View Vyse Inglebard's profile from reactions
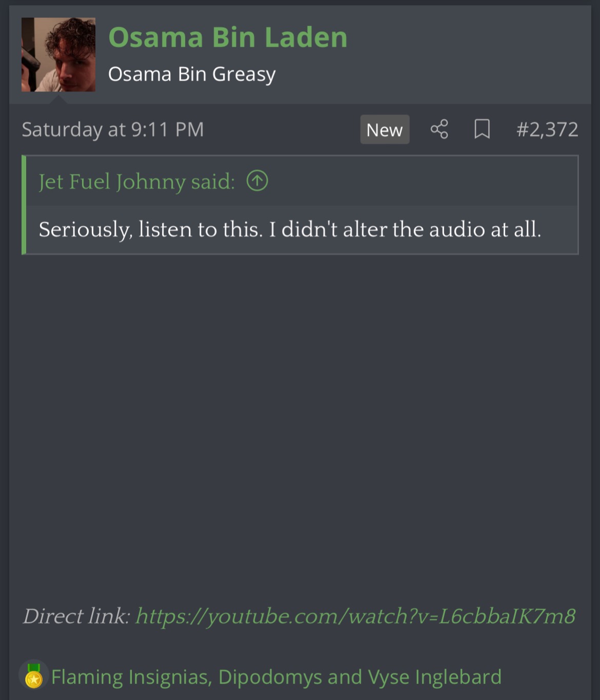The width and height of the screenshot is (600, 700). pyautogui.click(x=434, y=677)
